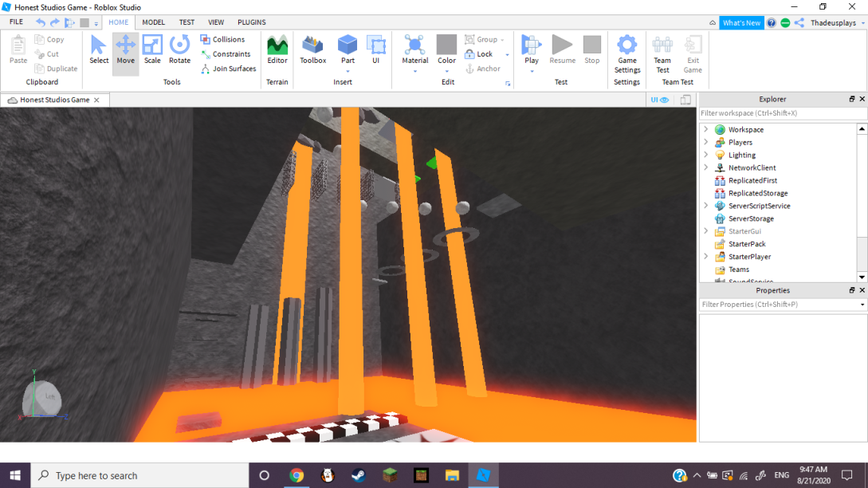Screen dimensions: 868x488
Task: Open the Material dropdown arrow
Action: (414, 70)
